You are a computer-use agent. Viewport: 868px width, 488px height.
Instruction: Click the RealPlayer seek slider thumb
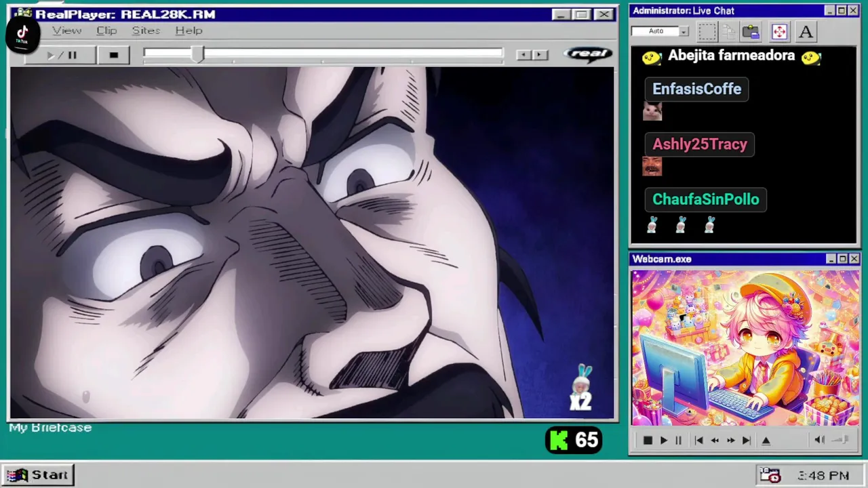tap(197, 54)
